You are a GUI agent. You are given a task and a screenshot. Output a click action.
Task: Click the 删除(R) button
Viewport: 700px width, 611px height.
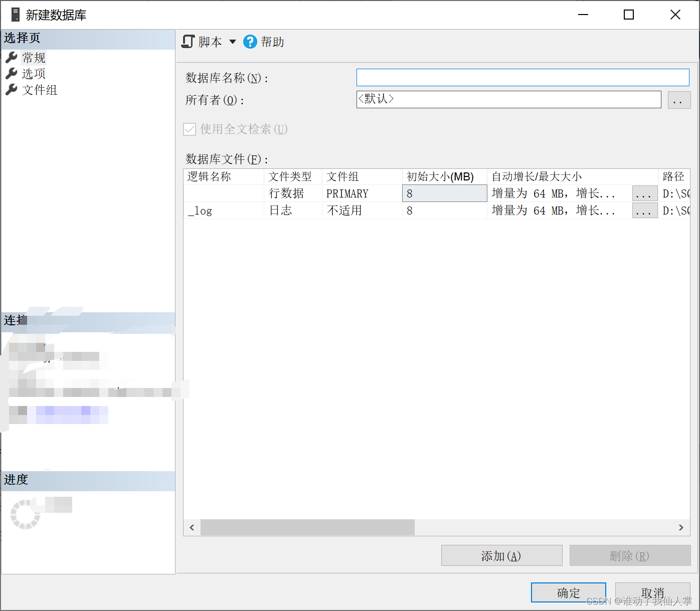630,555
